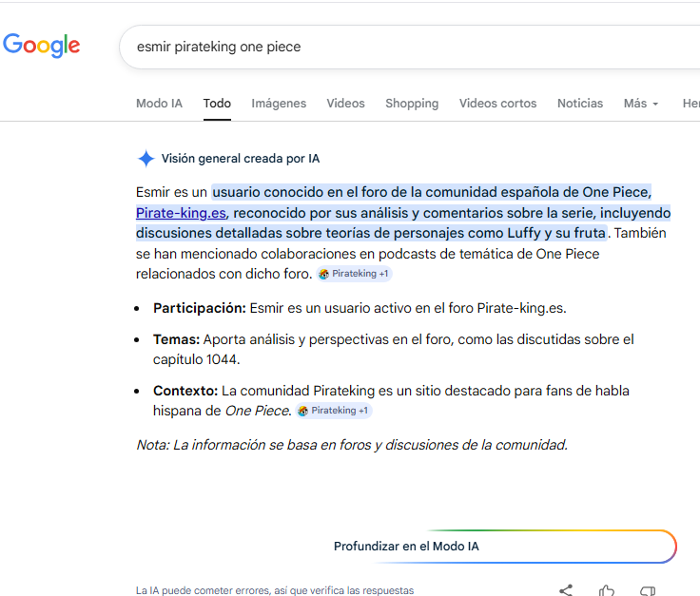The image size is (700, 596).
Task: Give thumbs up to the AI overview
Action: click(x=607, y=590)
